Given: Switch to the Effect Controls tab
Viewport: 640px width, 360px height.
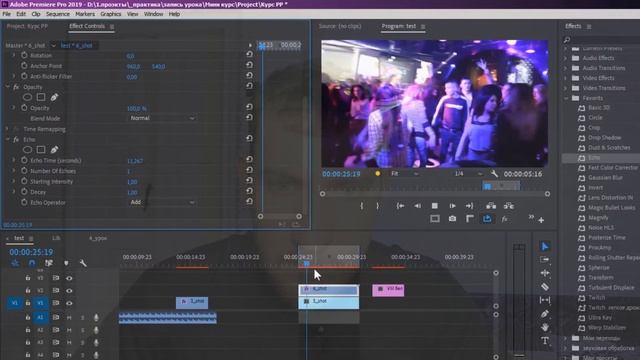Looking at the screenshot, I should pyautogui.click(x=87, y=26).
